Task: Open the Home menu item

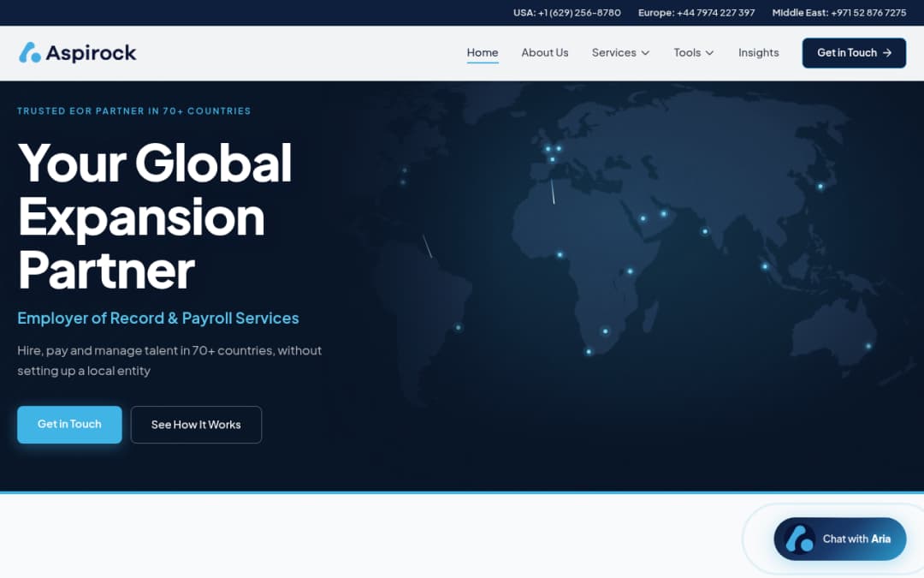Action: (482, 52)
